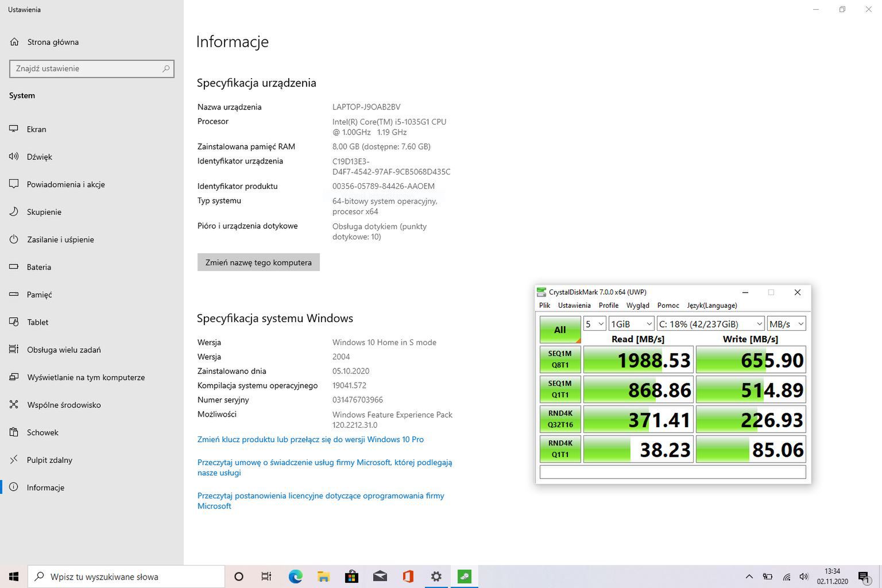This screenshot has width=882, height=588.
Task: Run the RND4K Q32T16 test
Action: [560, 419]
